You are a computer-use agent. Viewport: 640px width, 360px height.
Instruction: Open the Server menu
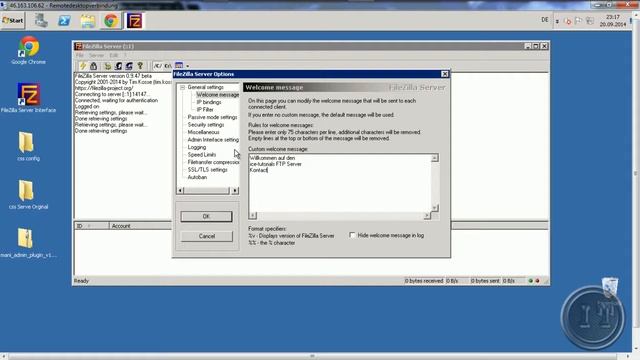pyautogui.click(x=96, y=55)
